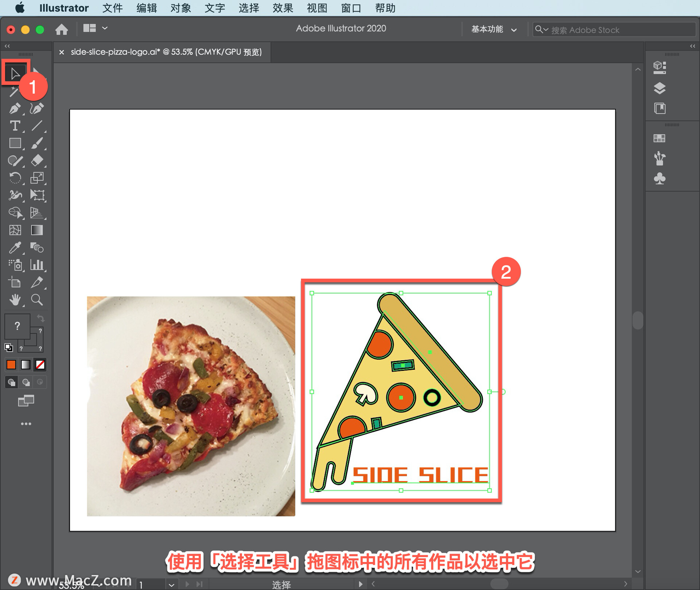Swap fill and stroke colors

(x=40, y=319)
